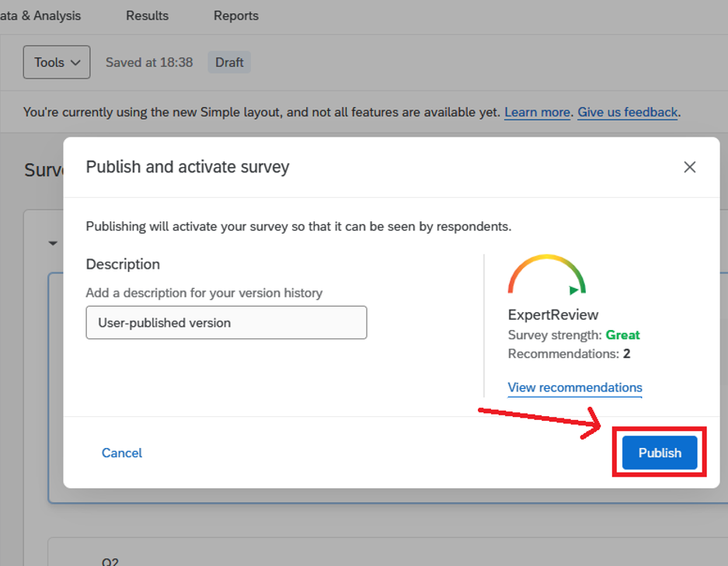Click the Recommendations count of 2

(626, 354)
